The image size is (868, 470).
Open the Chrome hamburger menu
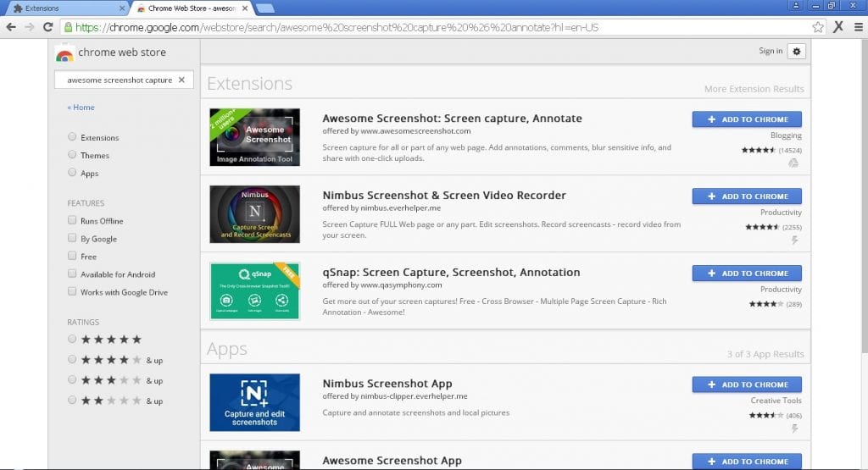(857, 27)
